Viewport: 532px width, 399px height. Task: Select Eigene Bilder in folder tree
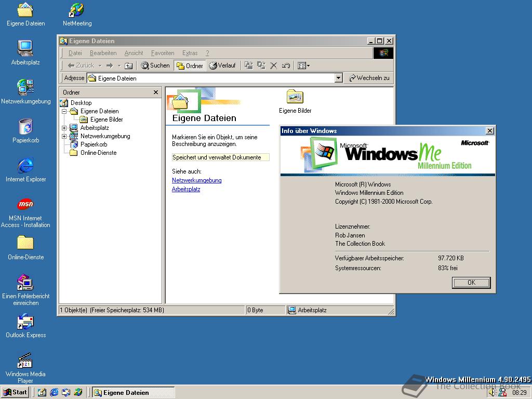click(107, 119)
